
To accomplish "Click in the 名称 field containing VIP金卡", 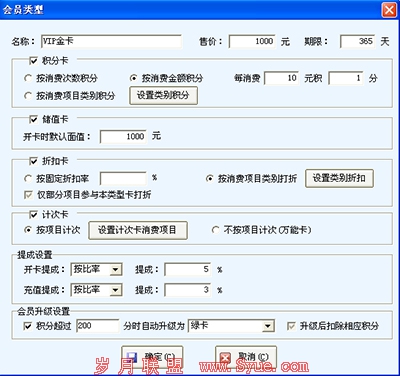I will [111, 41].
